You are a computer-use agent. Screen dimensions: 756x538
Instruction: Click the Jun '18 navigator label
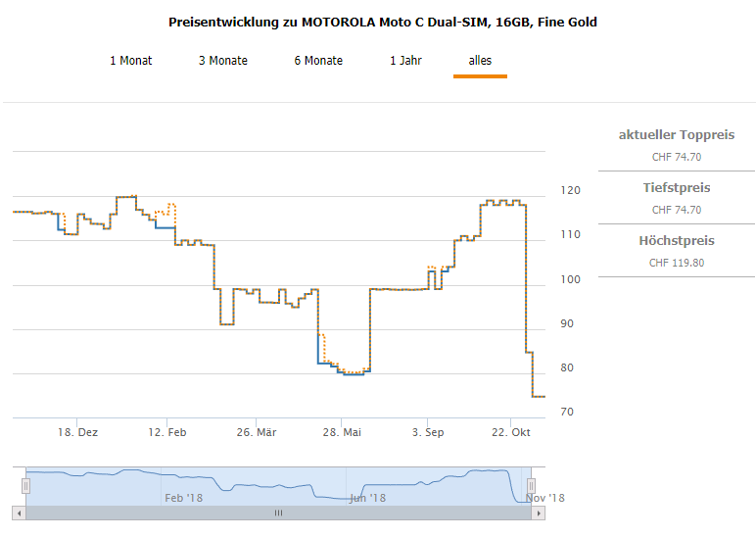click(x=365, y=498)
